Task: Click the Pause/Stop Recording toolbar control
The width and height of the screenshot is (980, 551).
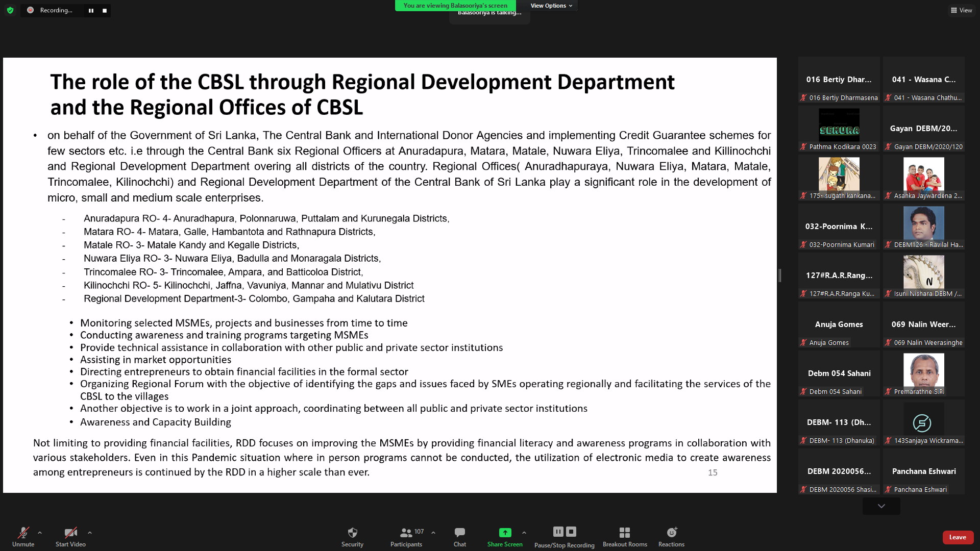Action: tap(565, 537)
